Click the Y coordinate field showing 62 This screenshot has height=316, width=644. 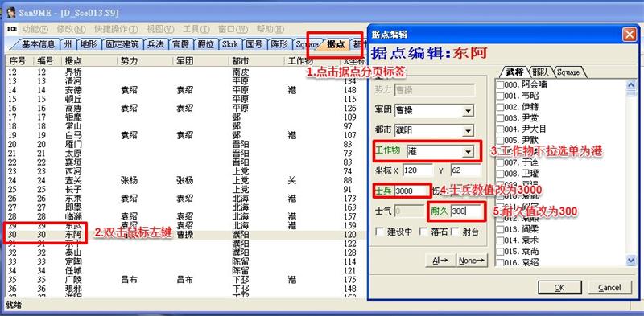click(x=465, y=170)
